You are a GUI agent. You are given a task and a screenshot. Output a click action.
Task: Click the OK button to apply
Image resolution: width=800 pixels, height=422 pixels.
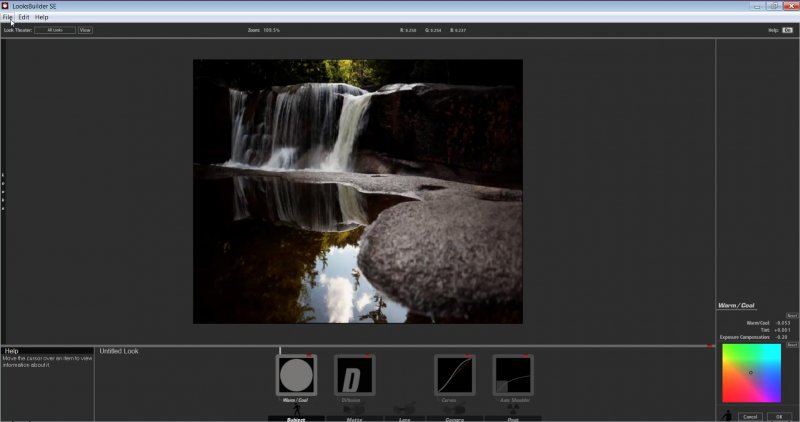pos(779,416)
